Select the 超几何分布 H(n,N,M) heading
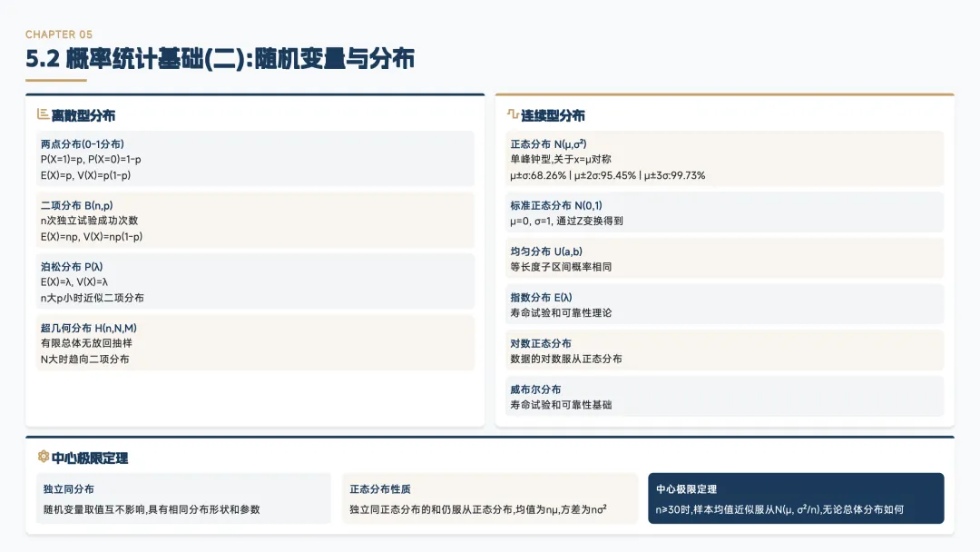Viewport: 980px width, 552px height. pyautogui.click(x=88, y=328)
